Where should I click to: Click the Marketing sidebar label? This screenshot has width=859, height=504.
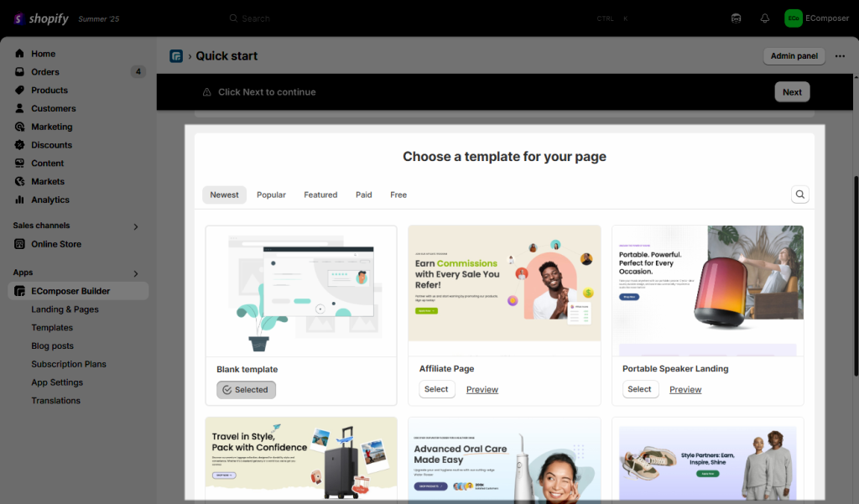point(51,127)
